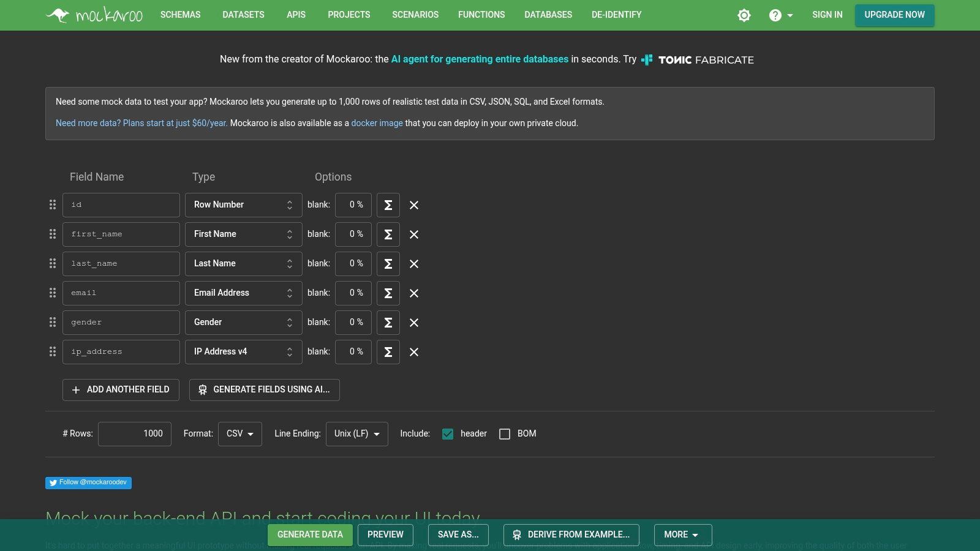Open the help question mark menu
The image size is (980, 551).
(x=780, y=15)
